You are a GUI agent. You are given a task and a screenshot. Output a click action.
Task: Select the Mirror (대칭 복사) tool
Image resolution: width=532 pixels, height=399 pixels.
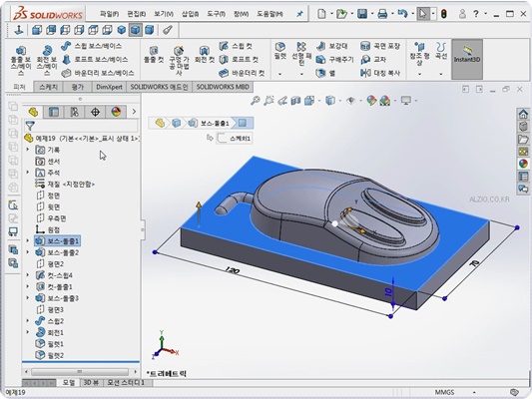(380, 73)
